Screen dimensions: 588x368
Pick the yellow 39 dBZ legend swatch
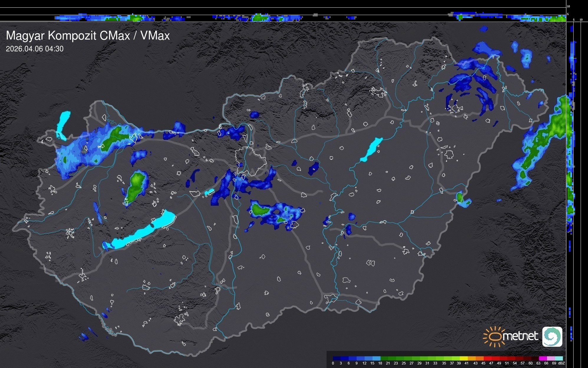point(464,358)
